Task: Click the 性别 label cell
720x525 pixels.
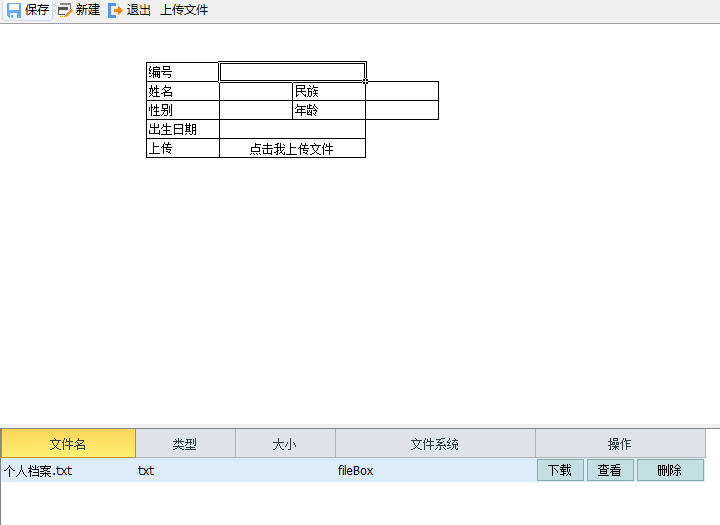Action: pos(183,110)
